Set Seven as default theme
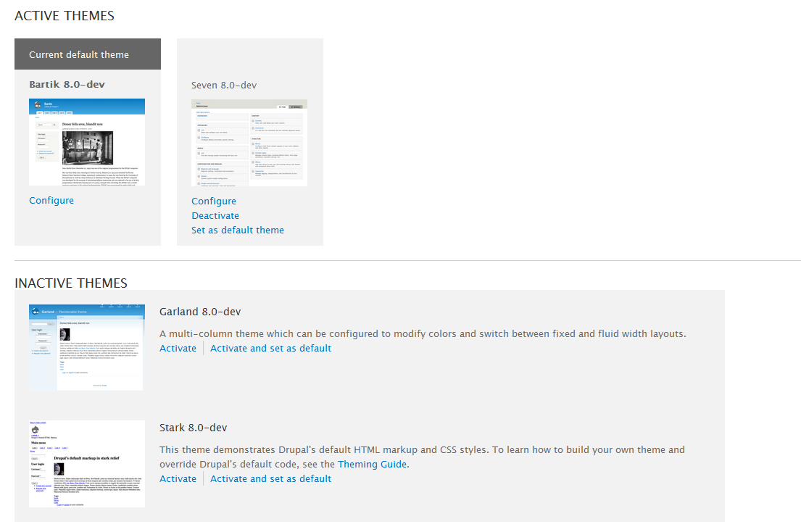 pos(238,230)
